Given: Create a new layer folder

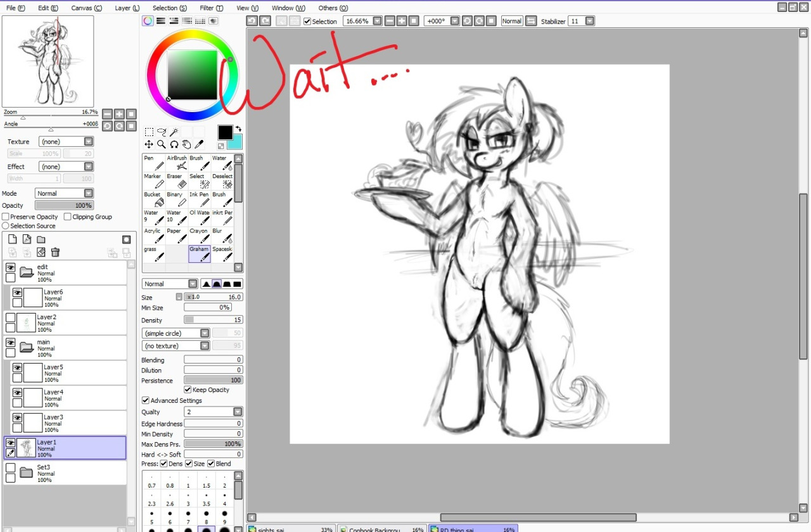Looking at the screenshot, I should tap(41, 239).
